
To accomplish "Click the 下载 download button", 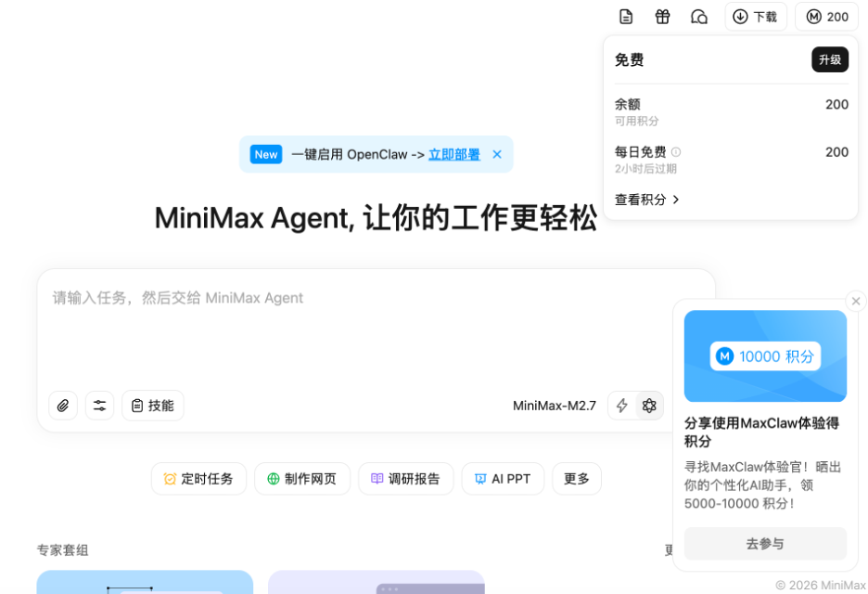I will (756, 17).
